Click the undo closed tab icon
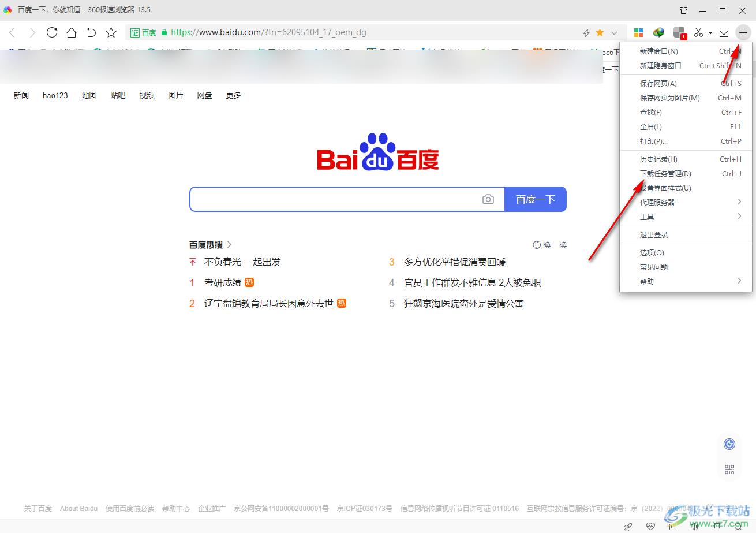Viewport: 756px width, 533px height. [x=91, y=32]
